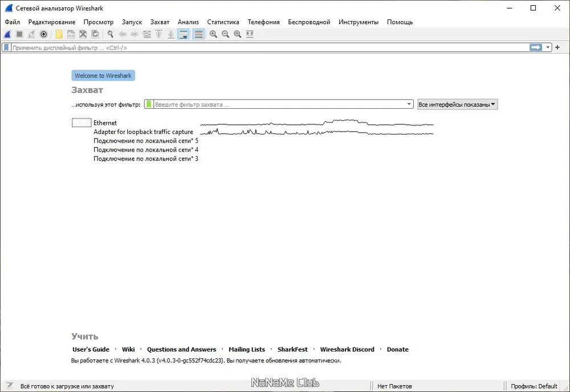The width and height of the screenshot is (570, 392).
Task: Open the Редактирование menu
Action: coord(52,22)
